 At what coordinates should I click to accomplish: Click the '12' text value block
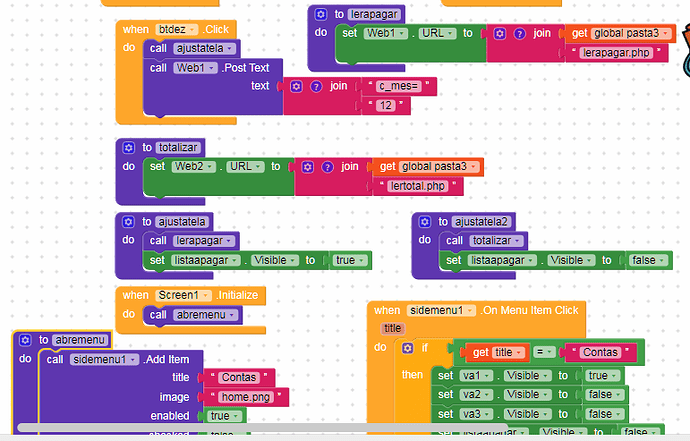click(385, 106)
